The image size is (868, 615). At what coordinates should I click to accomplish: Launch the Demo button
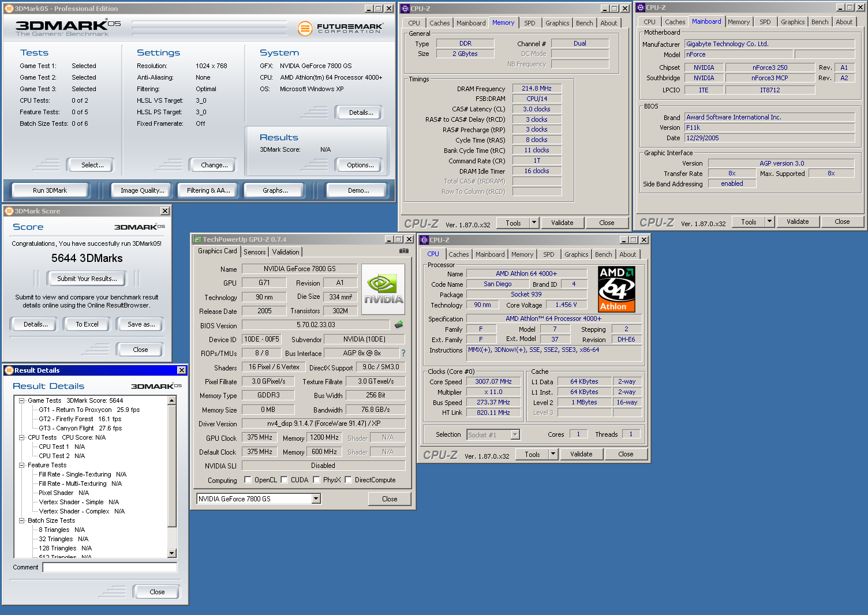pos(358,190)
